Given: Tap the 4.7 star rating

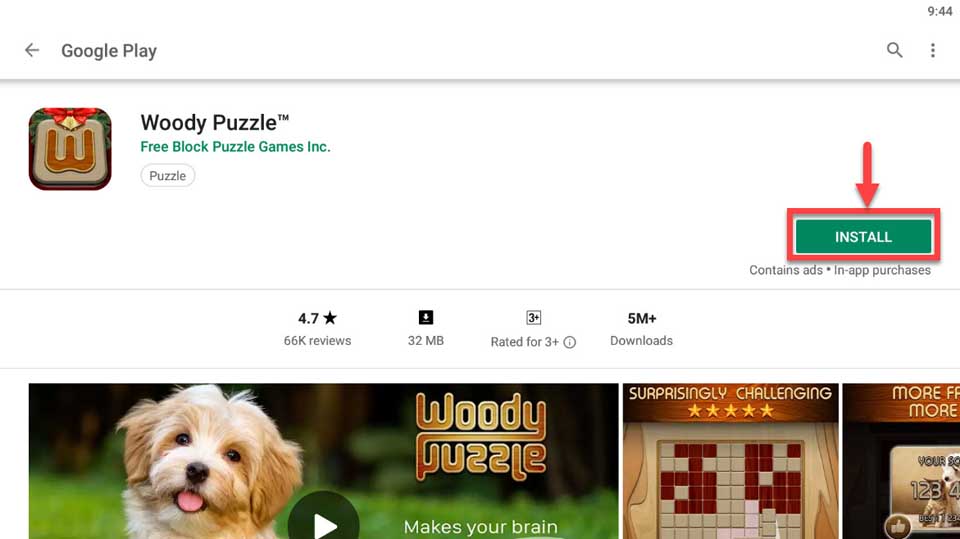Looking at the screenshot, I should (x=317, y=318).
